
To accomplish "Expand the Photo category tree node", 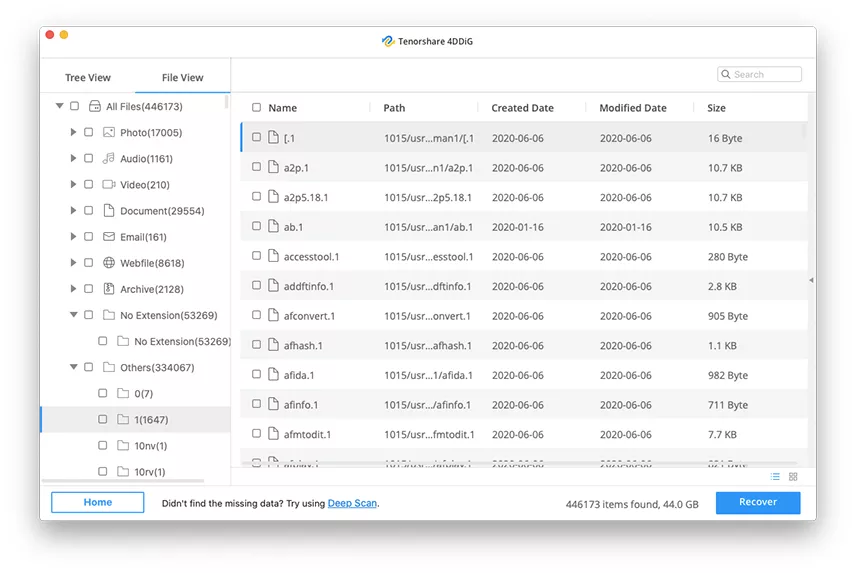I will (x=73, y=132).
